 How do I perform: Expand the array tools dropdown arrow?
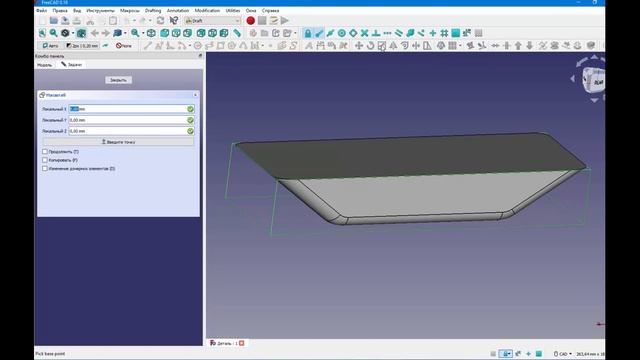coord(460,46)
